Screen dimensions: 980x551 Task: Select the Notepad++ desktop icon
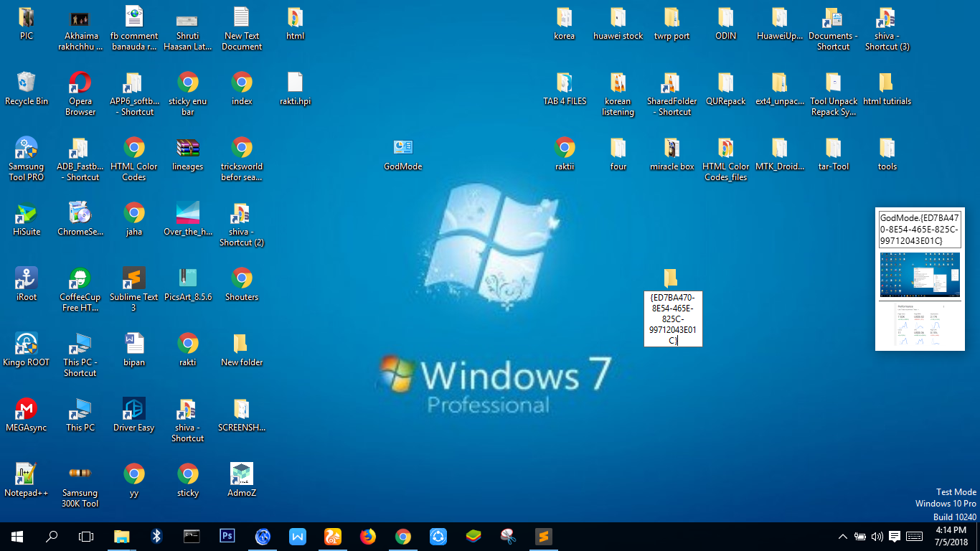(27, 481)
